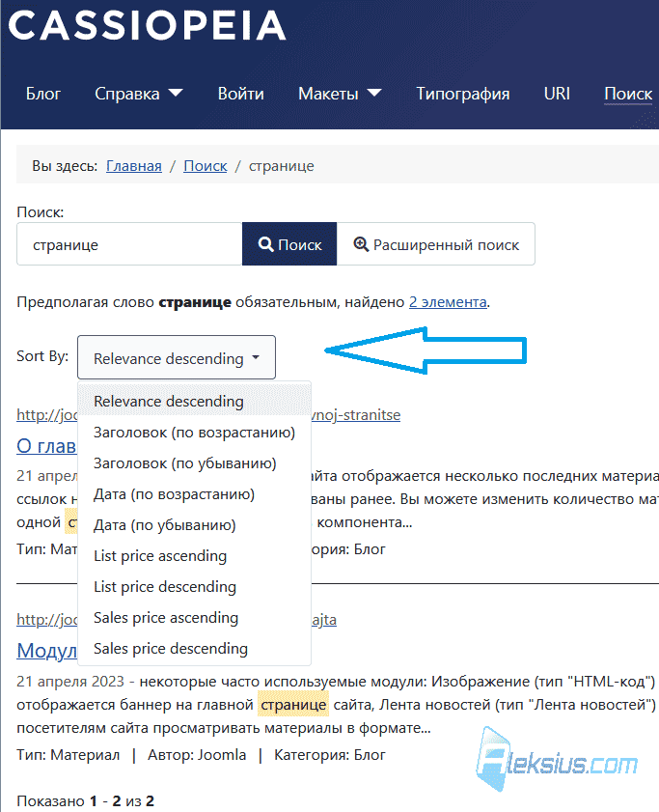Go to Поиск in top navigation
This screenshot has height=812, width=659.
tap(628, 94)
